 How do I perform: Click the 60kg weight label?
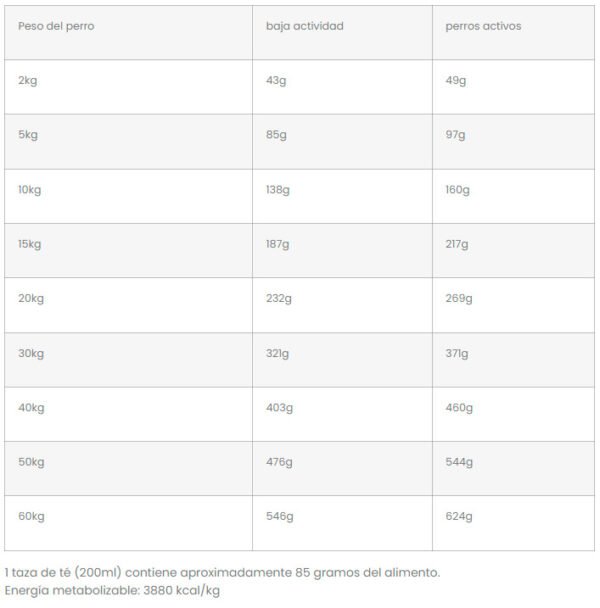point(31,516)
